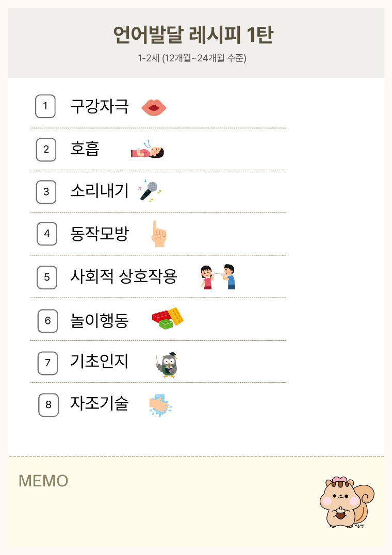This screenshot has height=555, width=392.
Task: Select the number 8 box
Action: 48,404
